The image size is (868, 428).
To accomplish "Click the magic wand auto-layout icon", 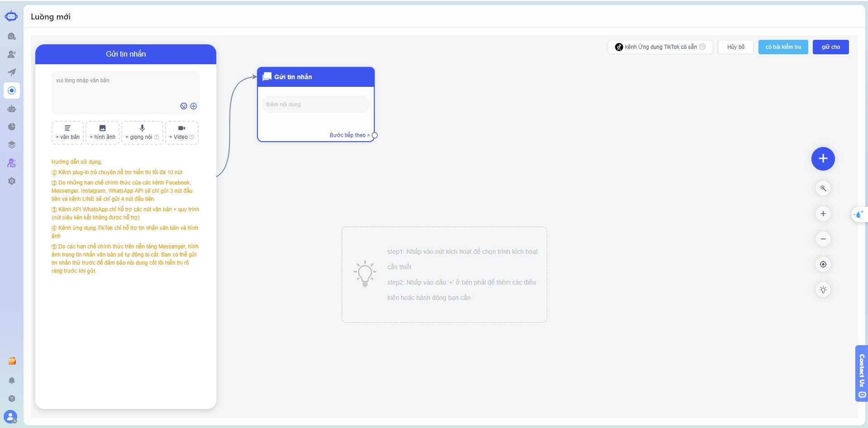I will pos(823,188).
